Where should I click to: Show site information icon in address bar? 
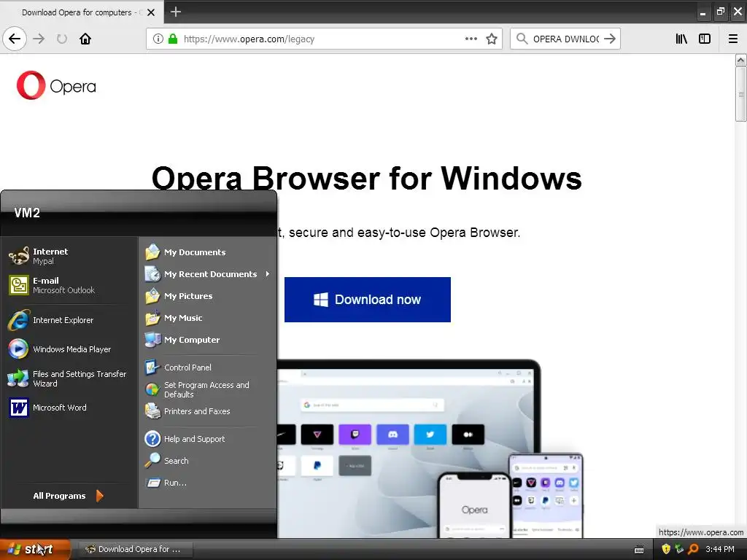click(x=158, y=39)
